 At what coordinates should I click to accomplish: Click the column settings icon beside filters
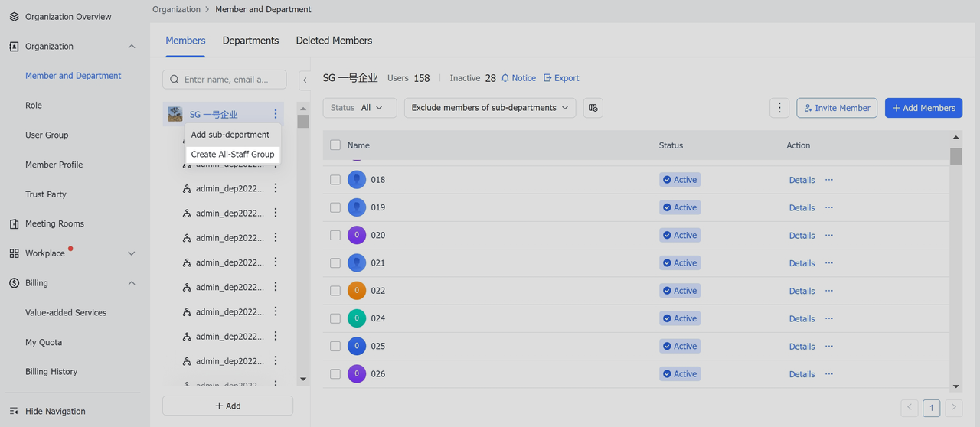593,108
